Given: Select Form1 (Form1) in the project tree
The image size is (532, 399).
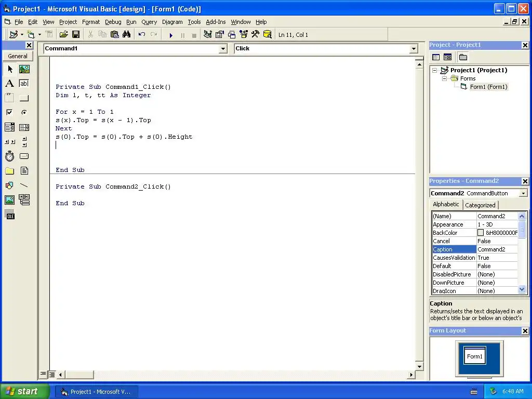Looking at the screenshot, I should pyautogui.click(x=488, y=87).
